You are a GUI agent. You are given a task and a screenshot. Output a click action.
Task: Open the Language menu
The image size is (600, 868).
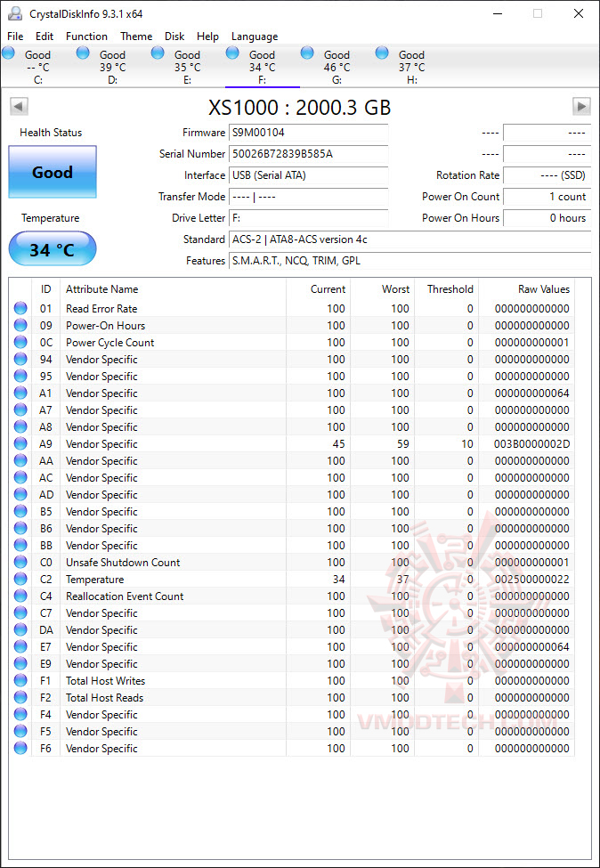(x=255, y=37)
